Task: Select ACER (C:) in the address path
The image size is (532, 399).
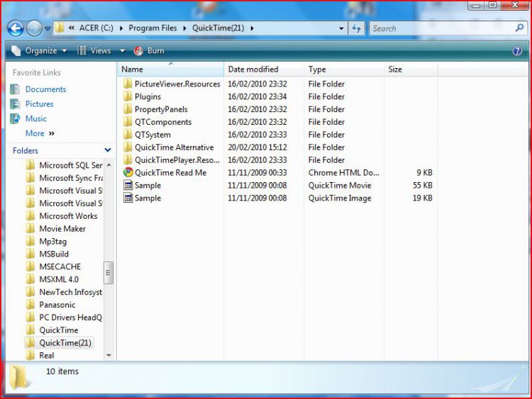Action: pos(96,28)
